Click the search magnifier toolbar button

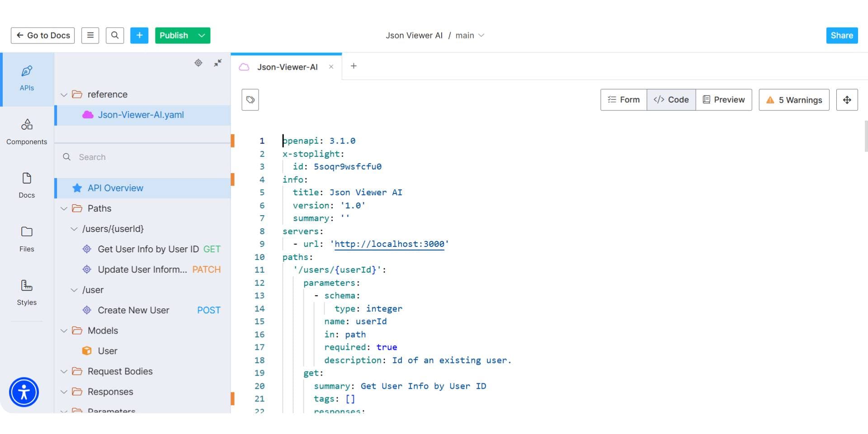tap(115, 35)
